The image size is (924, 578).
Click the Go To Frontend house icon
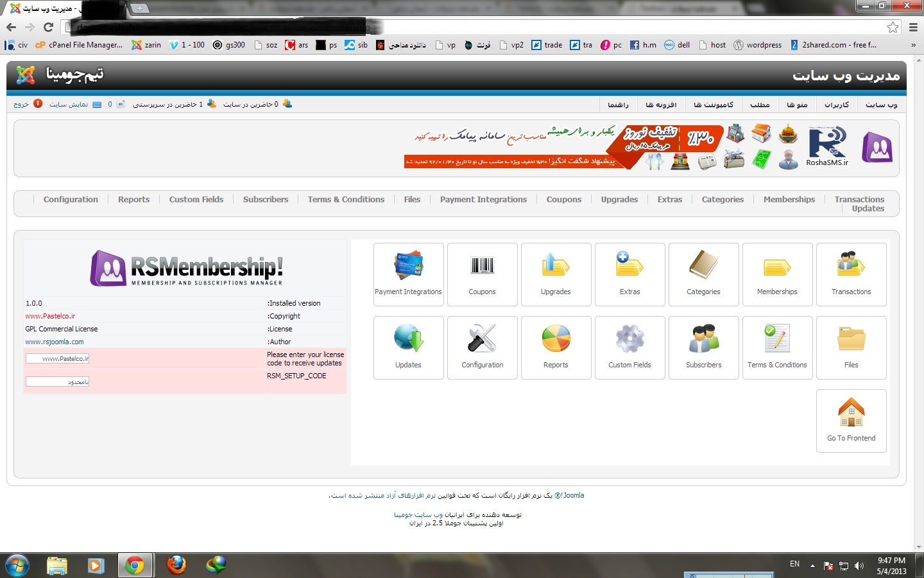tap(851, 420)
